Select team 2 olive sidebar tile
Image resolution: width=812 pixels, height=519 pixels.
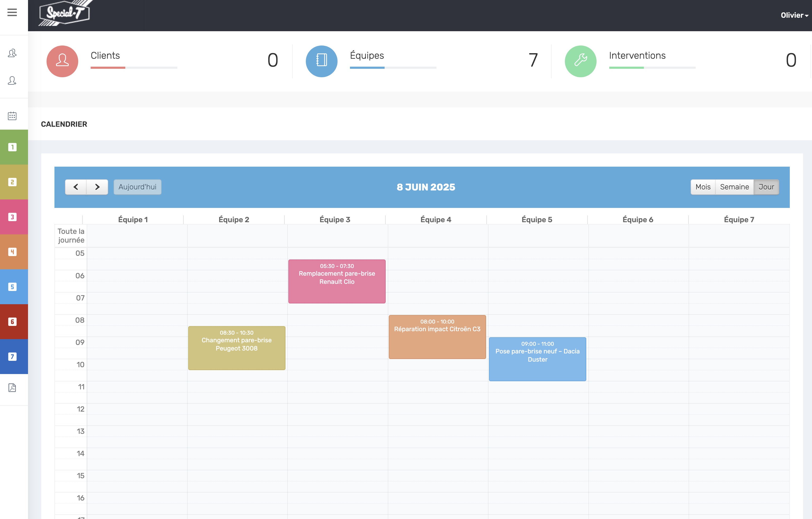tap(14, 182)
